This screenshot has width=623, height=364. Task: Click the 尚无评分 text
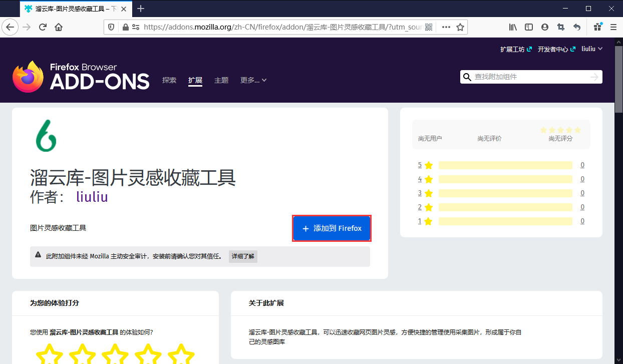click(x=560, y=138)
